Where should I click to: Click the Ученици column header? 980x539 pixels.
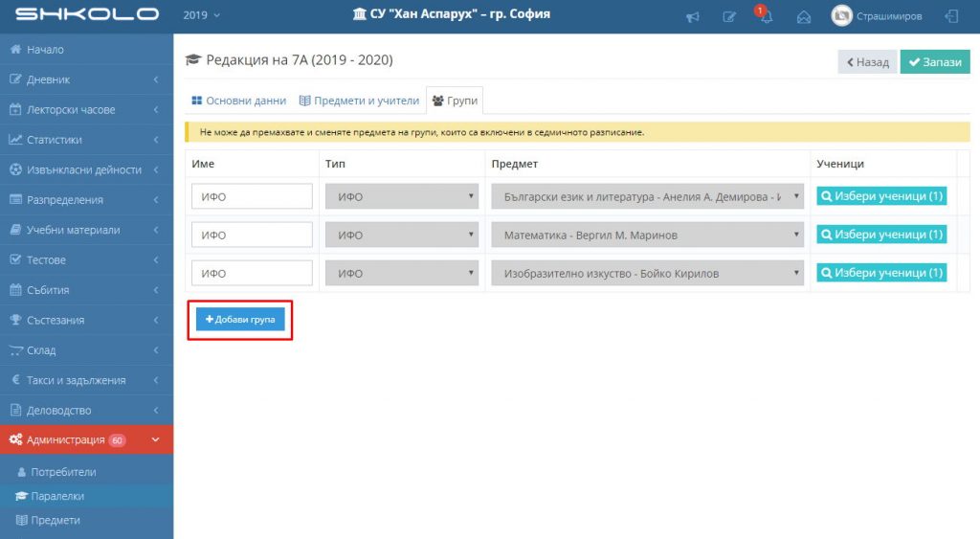tap(840, 164)
